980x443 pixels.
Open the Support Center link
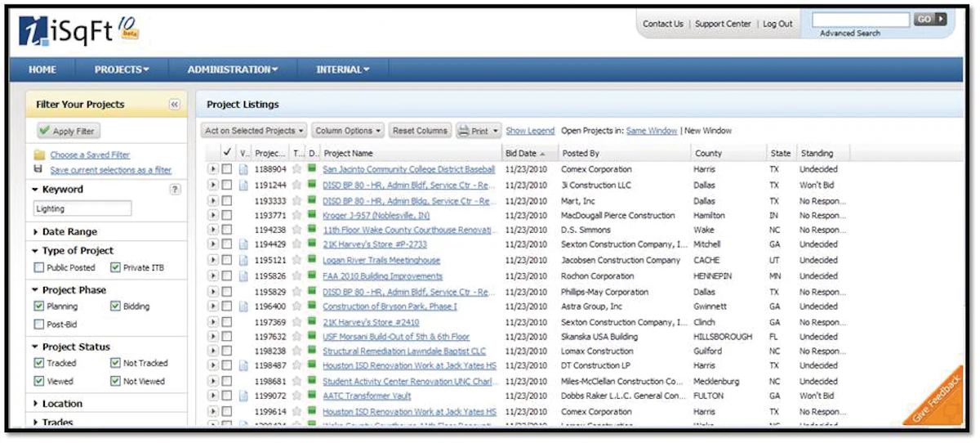[723, 25]
